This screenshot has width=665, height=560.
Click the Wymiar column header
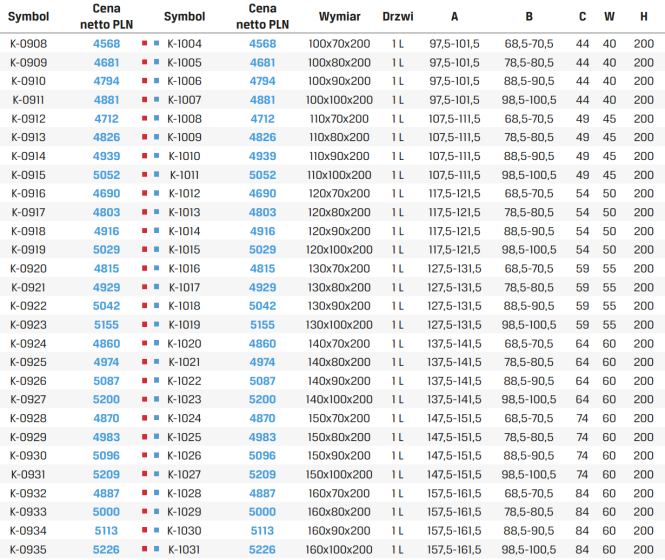[x=339, y=17]
